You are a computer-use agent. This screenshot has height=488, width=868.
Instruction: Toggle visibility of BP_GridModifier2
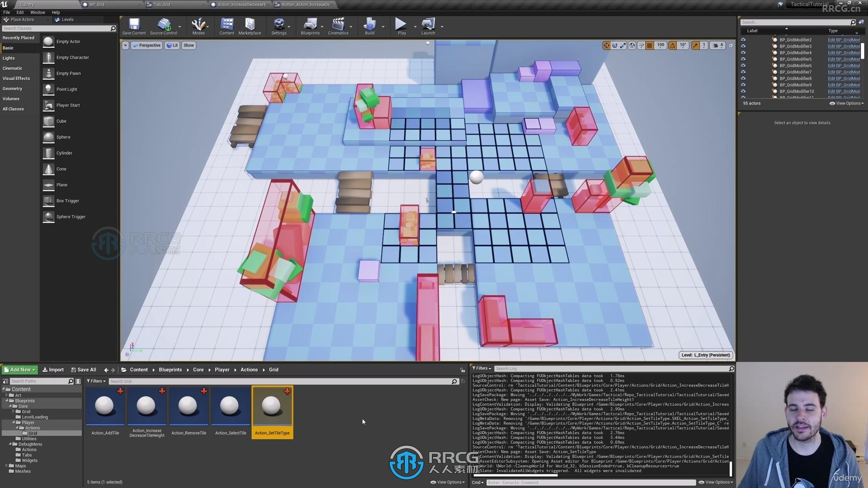[x=743, y=39]
